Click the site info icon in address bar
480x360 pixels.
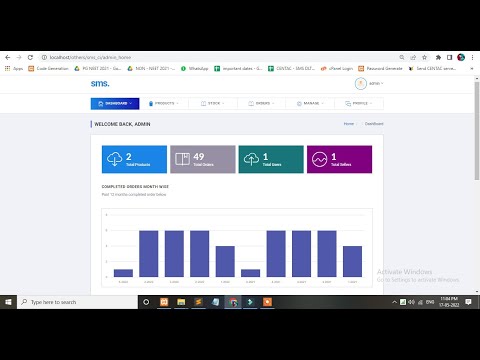(44, 57)
